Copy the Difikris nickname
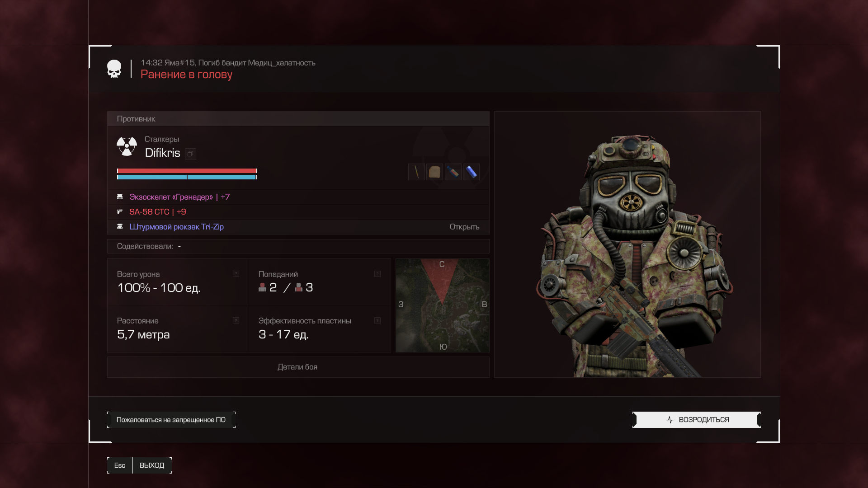Viewport: 868px width, 488px height. [x=190, y=154]
